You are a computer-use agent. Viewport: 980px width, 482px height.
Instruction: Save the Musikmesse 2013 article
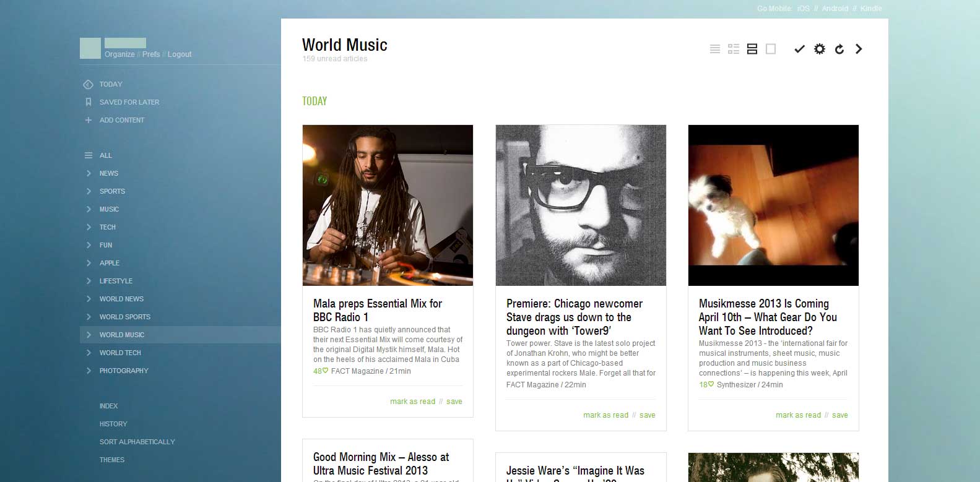coord(840,415)
